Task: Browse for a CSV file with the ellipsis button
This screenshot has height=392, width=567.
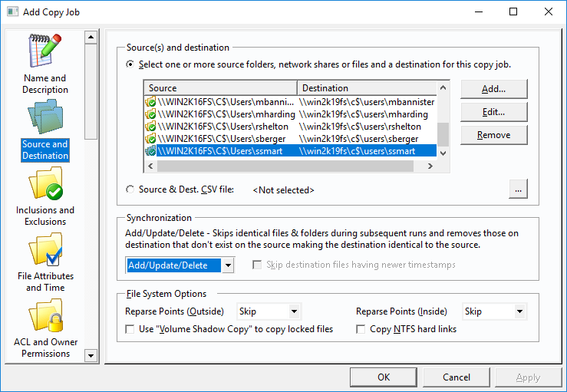Action: [x=518, y=189]
